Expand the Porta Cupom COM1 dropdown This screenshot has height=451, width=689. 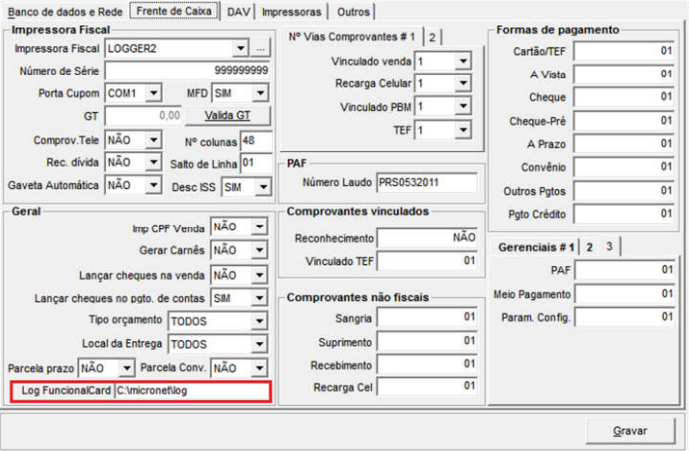click(152, 93)
